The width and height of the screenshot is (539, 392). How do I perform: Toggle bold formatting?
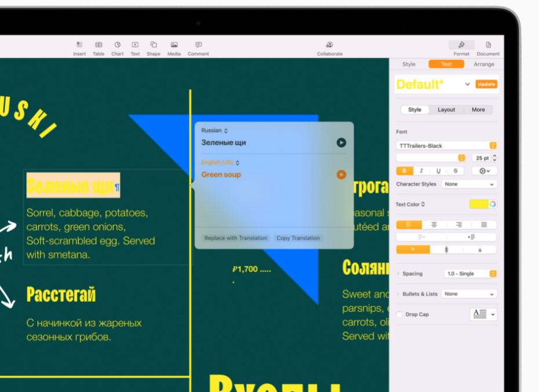pyautogui.click(x=405, y=171)
